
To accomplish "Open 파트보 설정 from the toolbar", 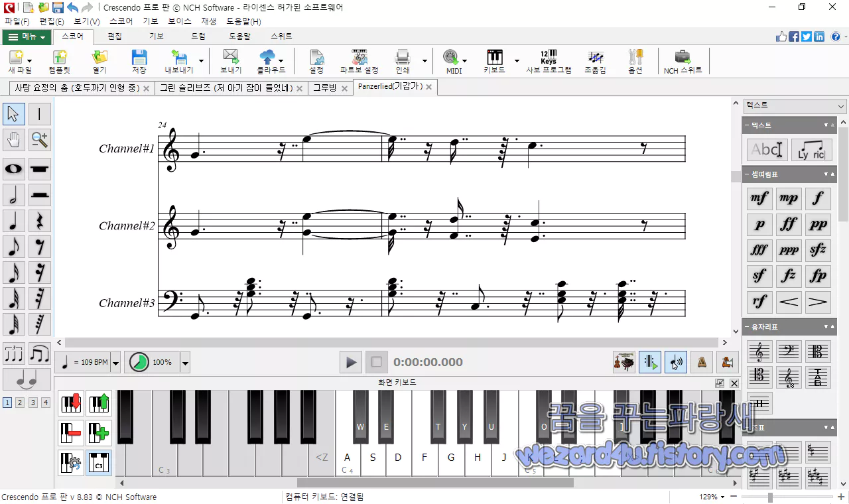I will click(x=359, y=61).
